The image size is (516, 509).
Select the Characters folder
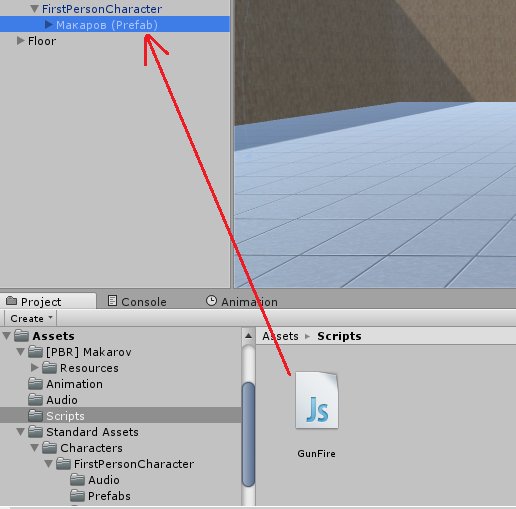click(91, 448)
